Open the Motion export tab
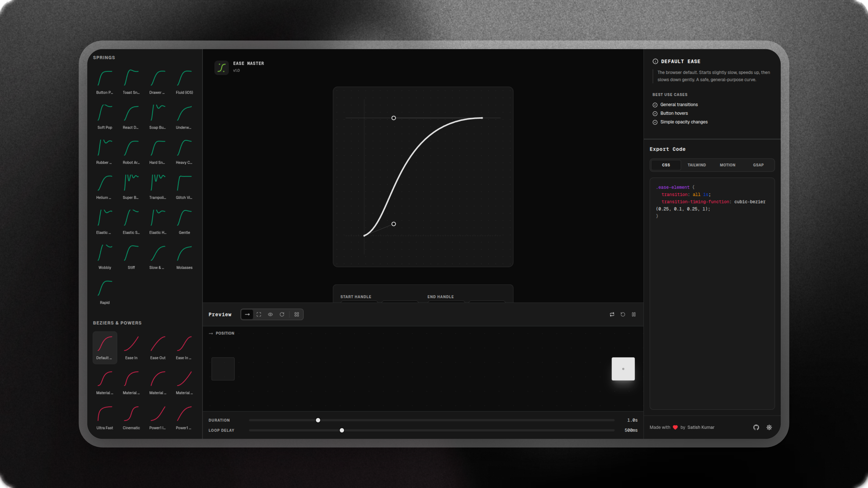868x488 pixels. click(x=727, y=165)
